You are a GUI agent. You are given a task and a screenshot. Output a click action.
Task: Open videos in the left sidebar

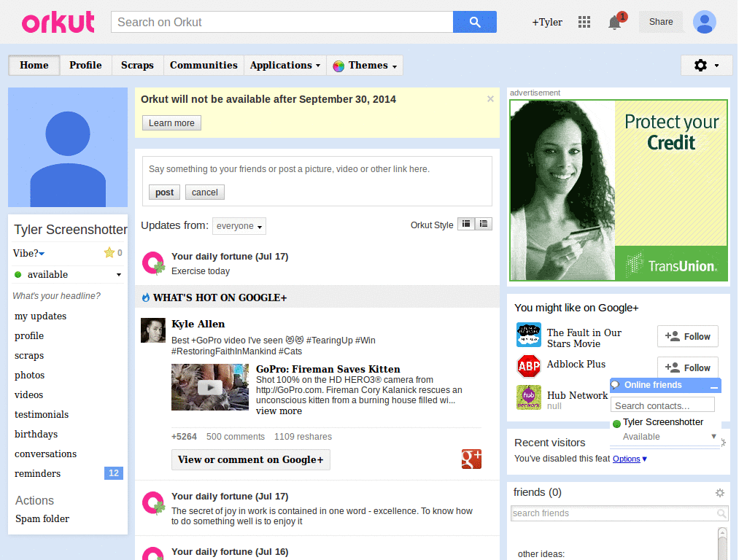pos(28,394)
